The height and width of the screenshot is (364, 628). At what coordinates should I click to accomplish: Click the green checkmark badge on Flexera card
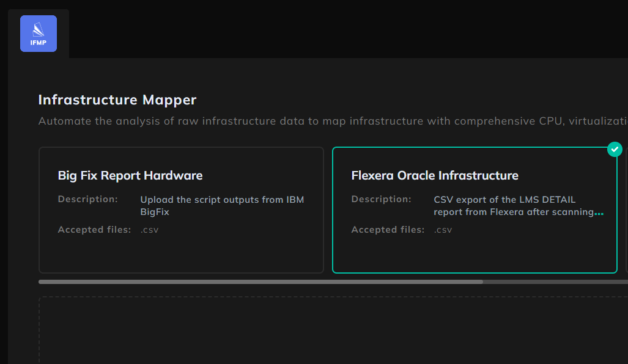615,149
